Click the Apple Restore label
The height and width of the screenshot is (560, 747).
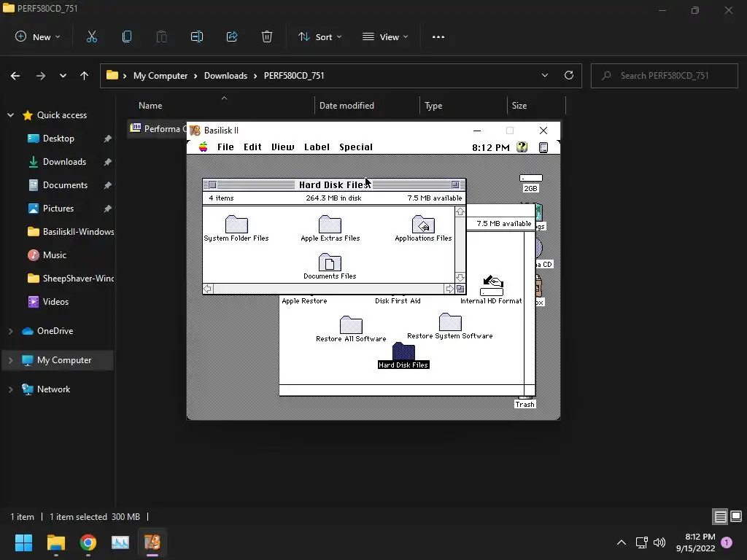click(x=304, y=301)
